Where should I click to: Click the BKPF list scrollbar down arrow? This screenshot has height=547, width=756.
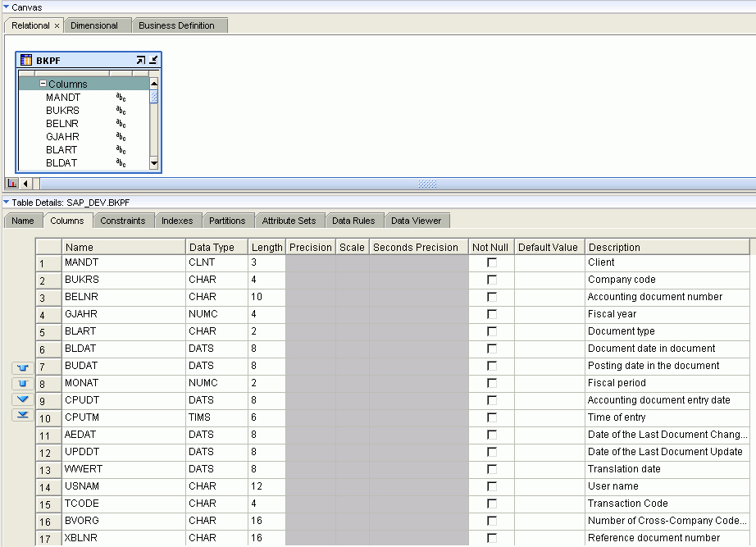pyautogui.click(x=154, y=162)
